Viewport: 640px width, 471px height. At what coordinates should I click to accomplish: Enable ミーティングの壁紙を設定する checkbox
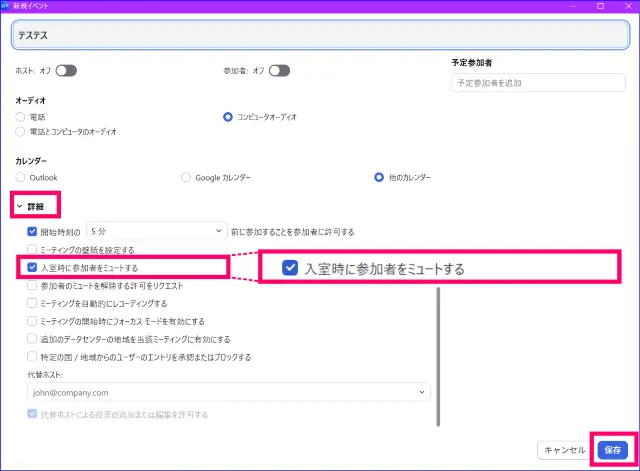coord(33,249)
